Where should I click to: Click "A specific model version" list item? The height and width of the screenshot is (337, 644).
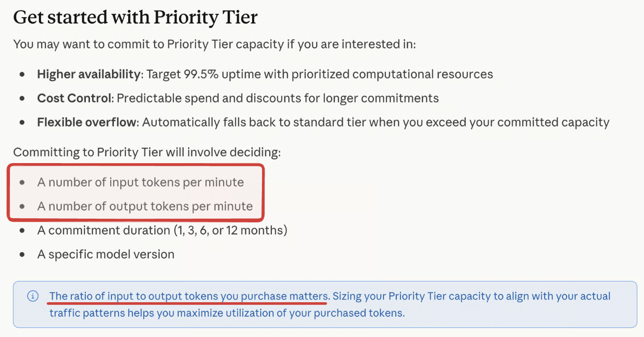pyautogui.click(x=106, y=254)
